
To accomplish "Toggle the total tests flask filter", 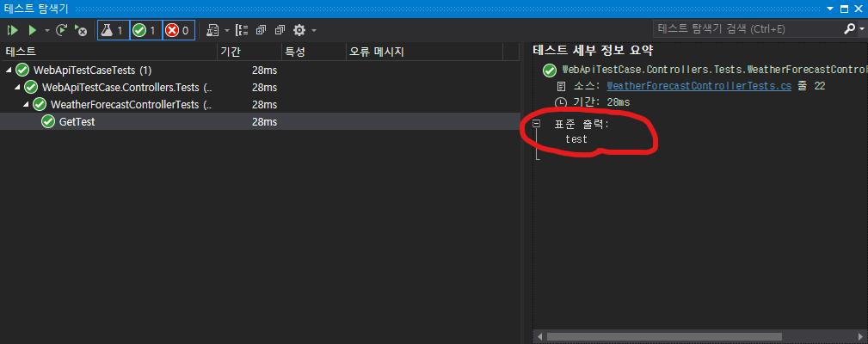I will click(114, 30).
